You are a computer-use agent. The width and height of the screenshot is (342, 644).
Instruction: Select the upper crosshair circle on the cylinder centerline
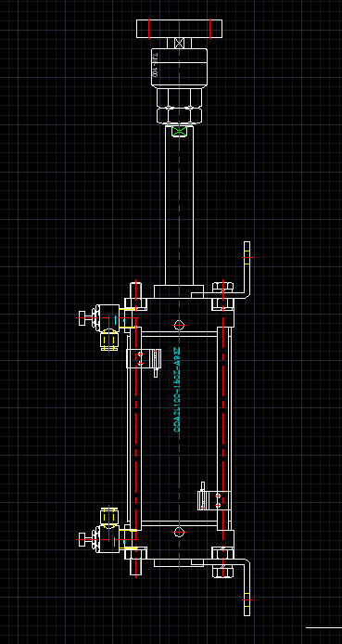coord(179,326)
